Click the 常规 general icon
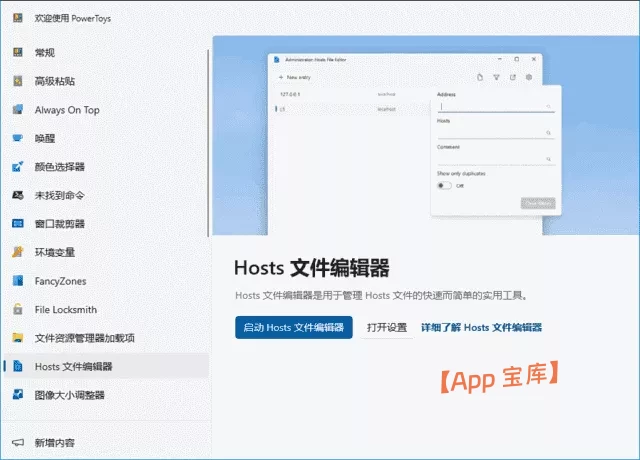 [x=18, y=52]
